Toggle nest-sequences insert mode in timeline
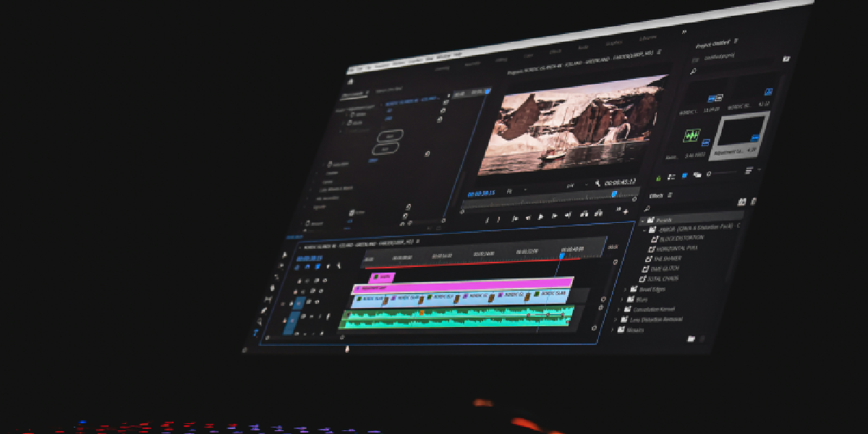Screen dimensions: 868x434 tap(297, 267)
